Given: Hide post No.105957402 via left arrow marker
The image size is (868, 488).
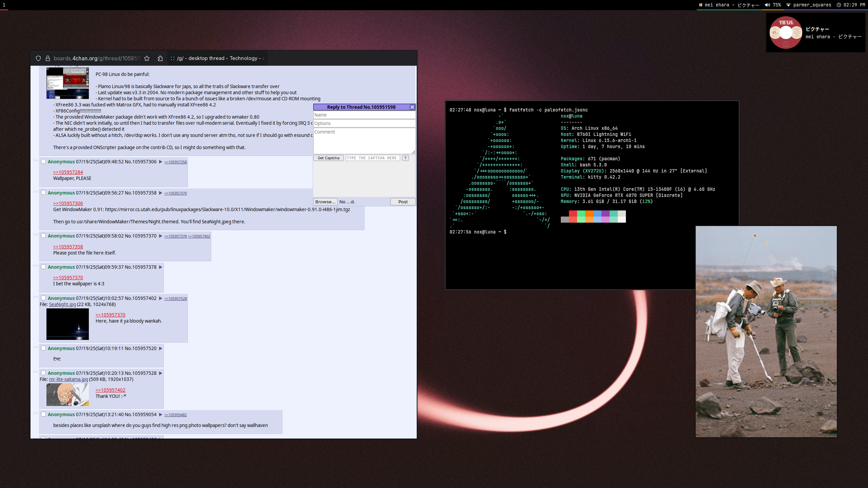Looking at the screenshot, I should 35,297.
